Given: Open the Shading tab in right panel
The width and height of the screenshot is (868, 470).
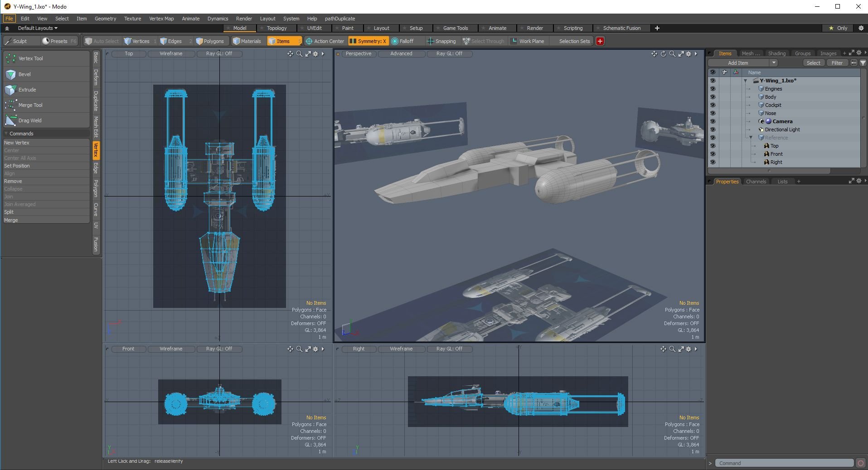Looking at the screenshot, I should coord(777,53).
